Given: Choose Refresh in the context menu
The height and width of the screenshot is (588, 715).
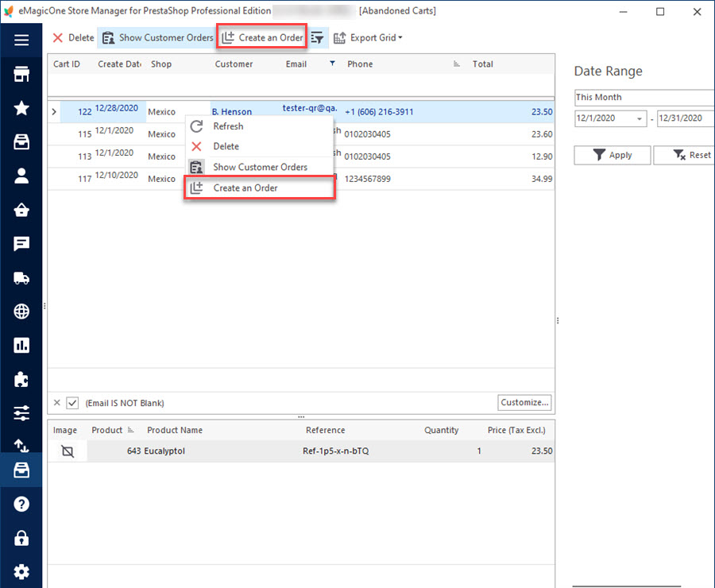Looking at the screenshot, I should coord(259,126).
